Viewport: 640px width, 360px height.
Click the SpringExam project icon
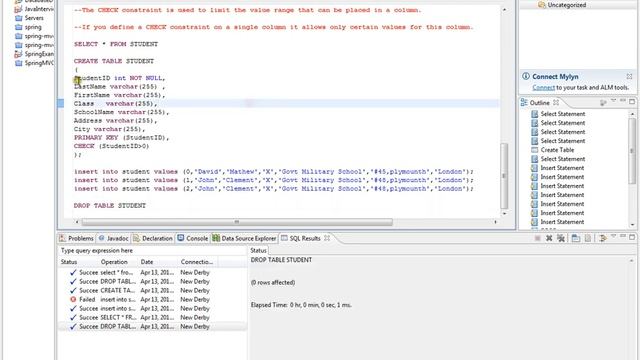[x=18, y=54]
